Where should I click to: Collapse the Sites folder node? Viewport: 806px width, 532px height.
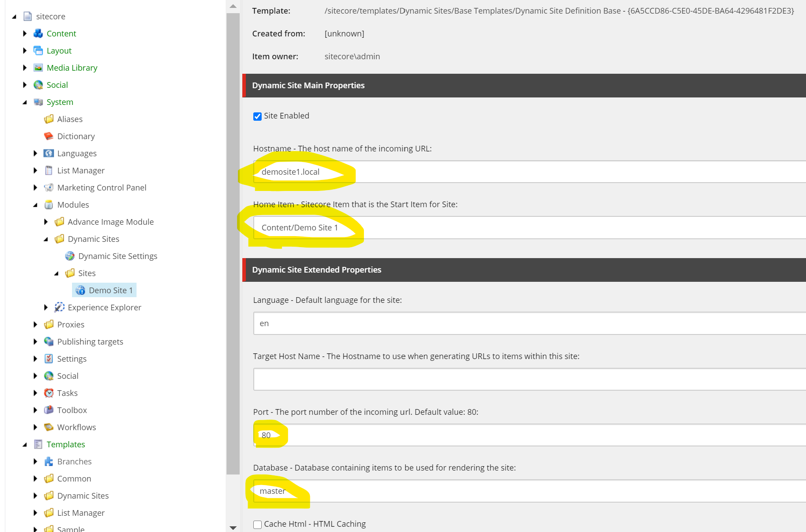click(x=56, y=273)
